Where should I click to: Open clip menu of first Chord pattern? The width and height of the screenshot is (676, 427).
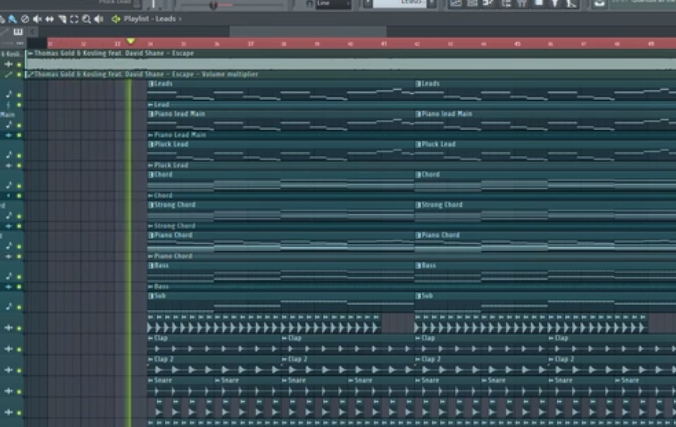click(x=151, y=175)
